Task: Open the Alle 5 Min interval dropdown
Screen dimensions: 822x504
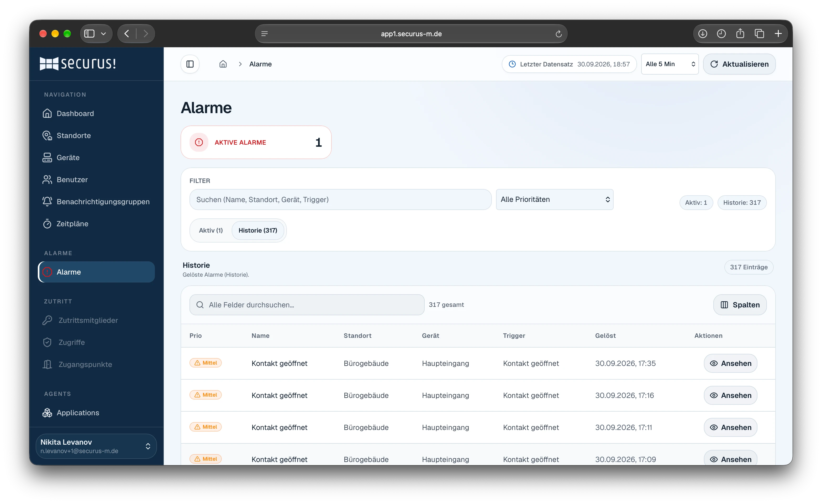Action: (x=670, y=64)
